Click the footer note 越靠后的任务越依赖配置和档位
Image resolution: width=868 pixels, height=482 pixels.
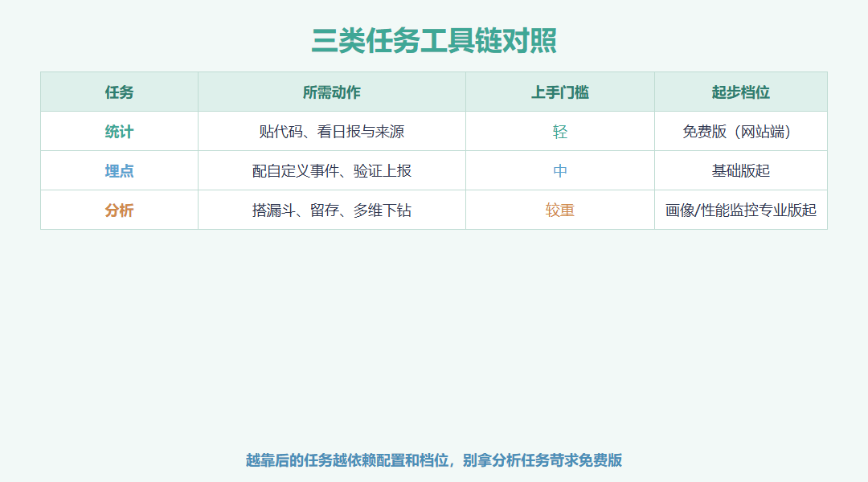point(348,460)
